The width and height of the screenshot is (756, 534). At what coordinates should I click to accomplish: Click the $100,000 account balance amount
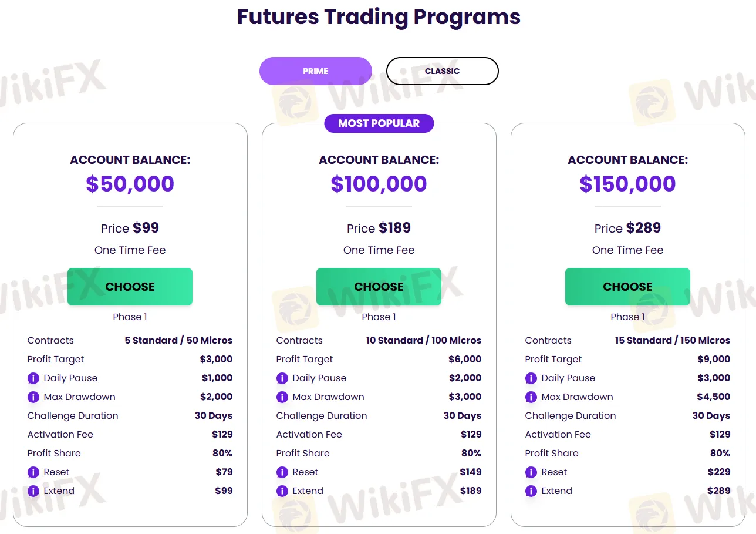click(379, 184)
